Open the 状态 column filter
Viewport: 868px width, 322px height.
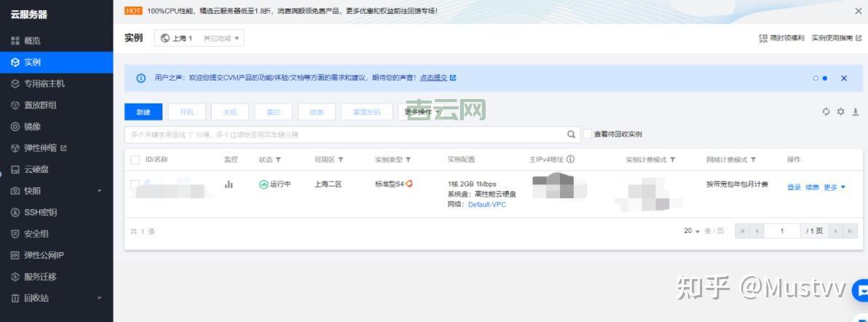tap(278, 160)
